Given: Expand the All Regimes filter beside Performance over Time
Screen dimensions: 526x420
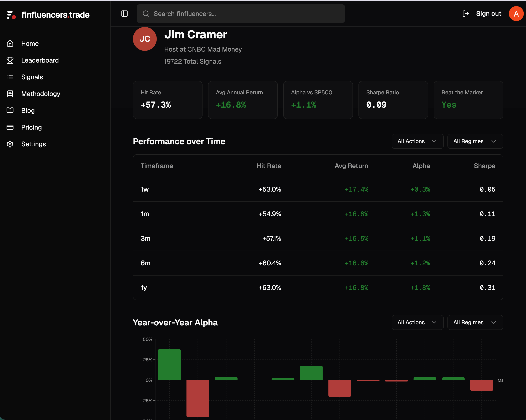Looking at the screenshot, I should click(x=475, y=141).
